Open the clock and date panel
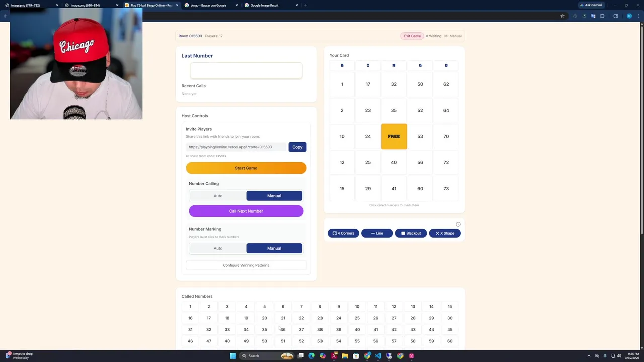 (633, 356)
